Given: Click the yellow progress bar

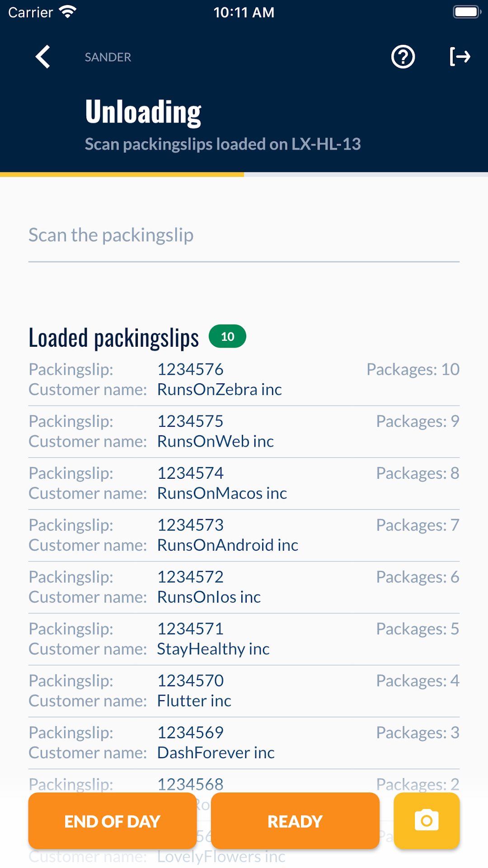Looking at the screenshot, I should pos(122,174).
